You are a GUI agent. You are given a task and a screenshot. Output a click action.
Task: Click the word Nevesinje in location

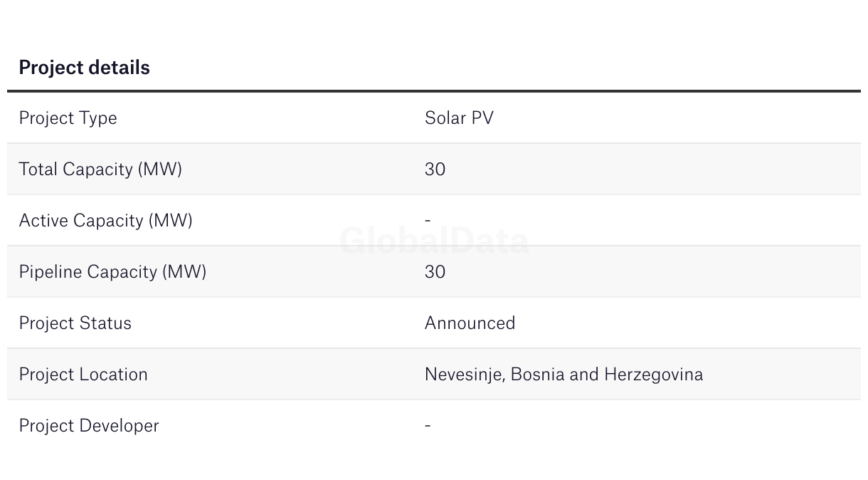click(x=465, y=375)
